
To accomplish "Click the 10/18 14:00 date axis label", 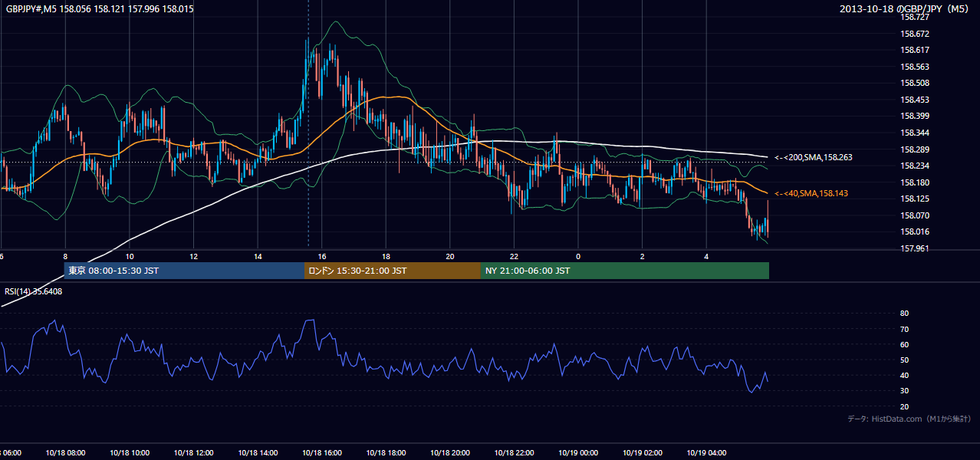I will (x=258, y=453).
